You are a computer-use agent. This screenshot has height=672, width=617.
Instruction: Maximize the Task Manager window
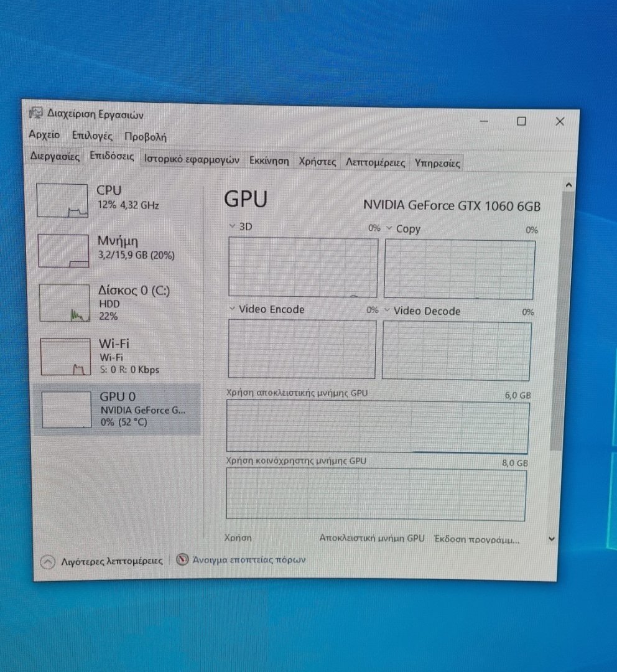(x=521, y=121)
